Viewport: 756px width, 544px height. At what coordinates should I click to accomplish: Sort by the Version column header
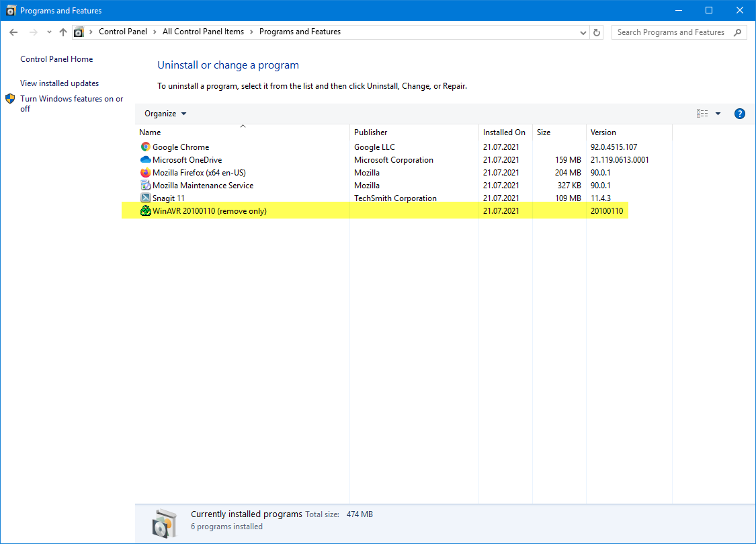[x=629, y=132]
